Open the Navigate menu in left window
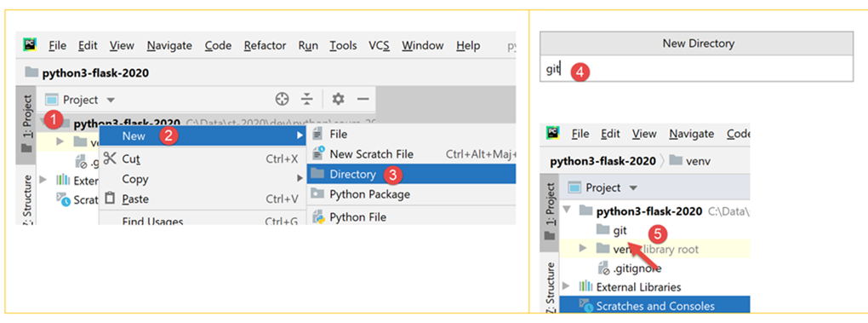868x323 pixels. [x=169, y=45]
